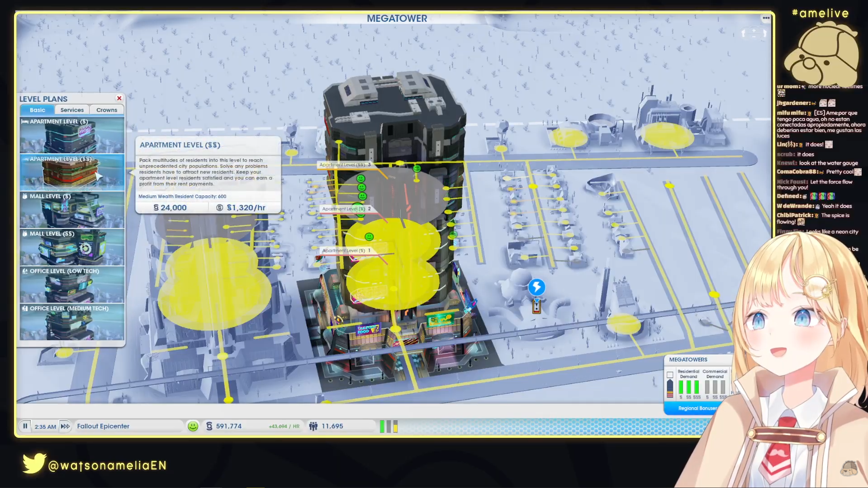Select the Apartment Level ($) plan thumbnail
The image size is (868, 488).
[x=72, y=135]
